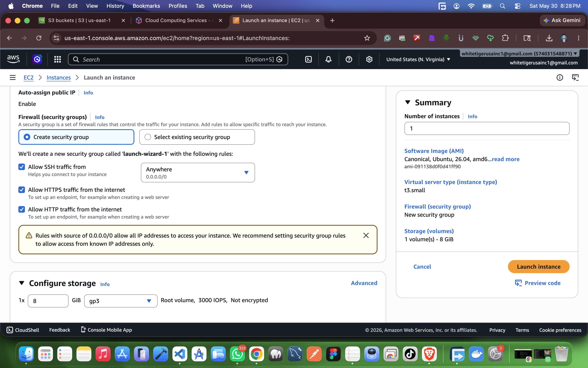Collapse the Configure storage section
The height and width of the screenshot is (368, 588).
pyautogui.click(x=22, y=283)
